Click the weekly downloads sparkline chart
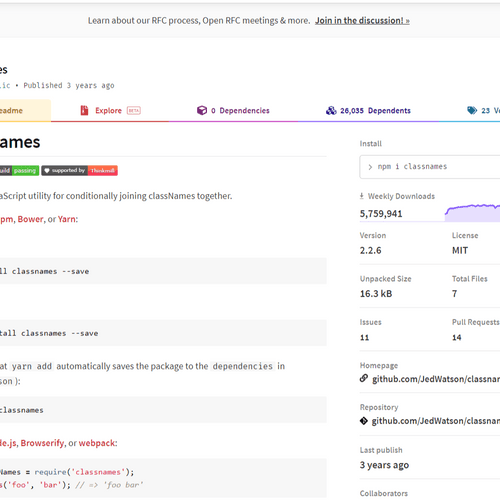Screen dimensions: 500x500 [x=472, y=213]
